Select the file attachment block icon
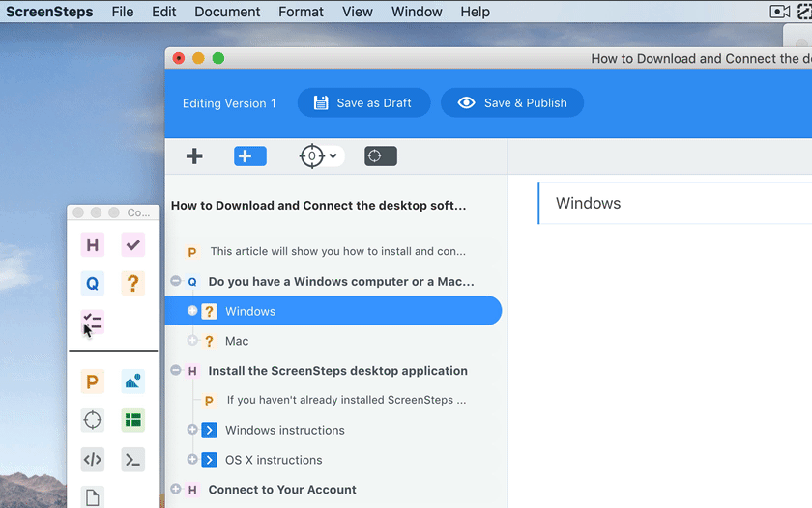Image resolution: width=812 pixels, height=508 pixels. (x=93, y=497)
